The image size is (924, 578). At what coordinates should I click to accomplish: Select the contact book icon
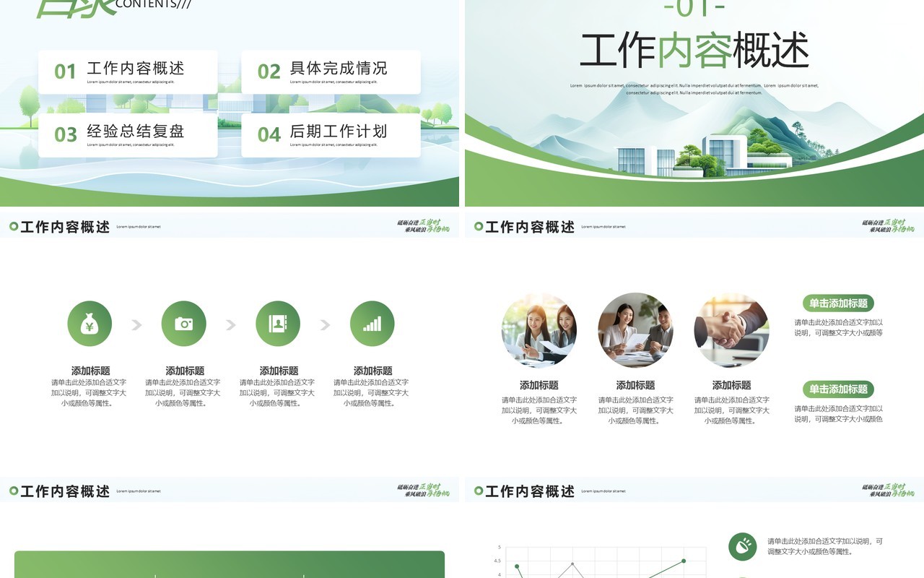point(278,324)
